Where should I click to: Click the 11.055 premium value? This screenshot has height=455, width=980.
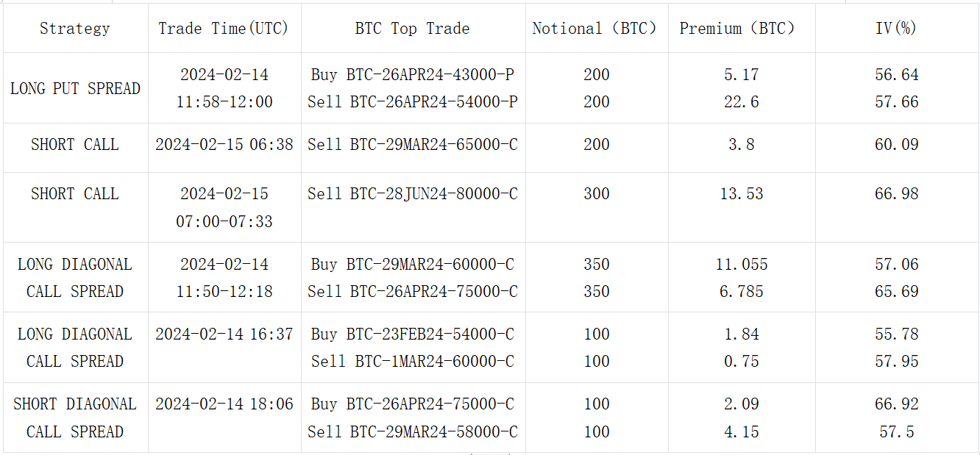741,265
